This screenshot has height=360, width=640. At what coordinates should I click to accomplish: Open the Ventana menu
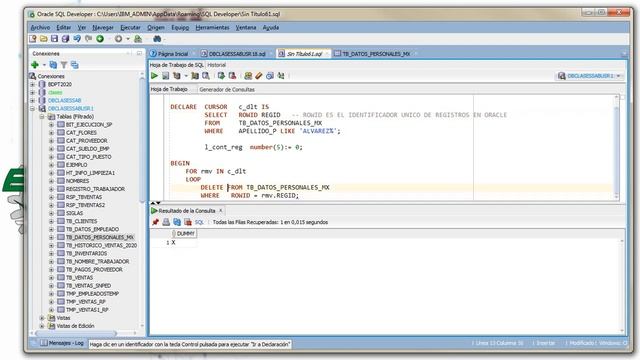click(246, 27)
